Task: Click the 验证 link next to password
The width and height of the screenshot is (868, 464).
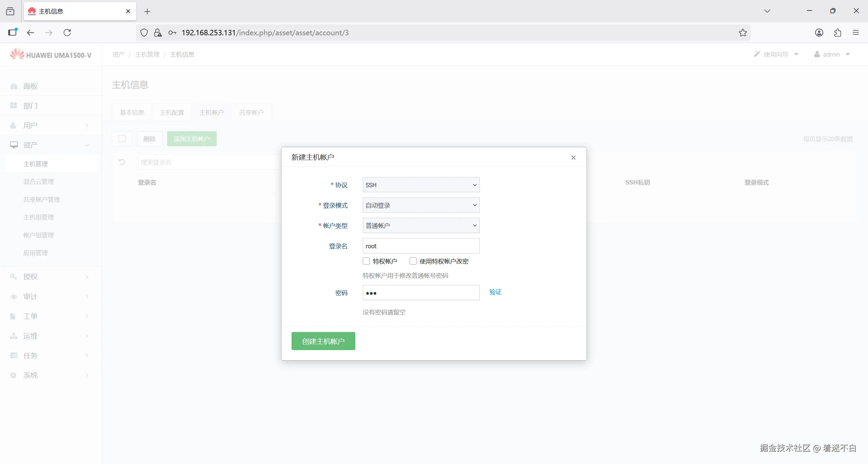Action: pos(495,292)
